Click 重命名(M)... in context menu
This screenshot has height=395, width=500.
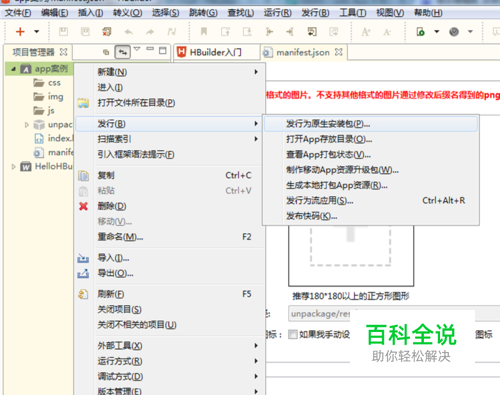coord(170,237)
